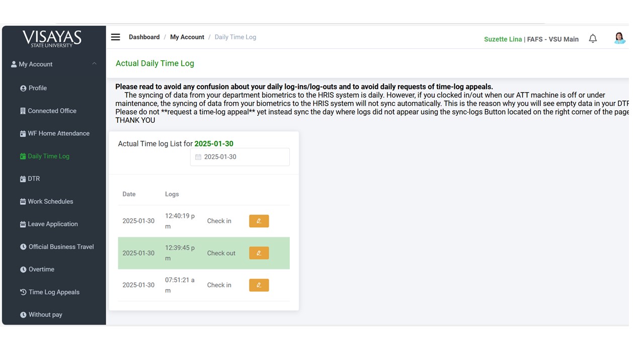Select Daily Time Log in sidebar

(x=48, y=156)
